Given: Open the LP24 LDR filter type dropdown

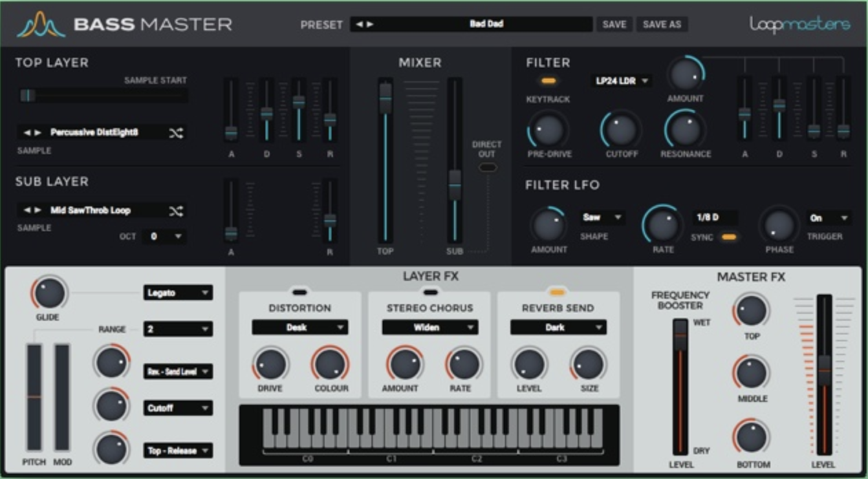Looking at the screenshot, I should coord(622,81).
